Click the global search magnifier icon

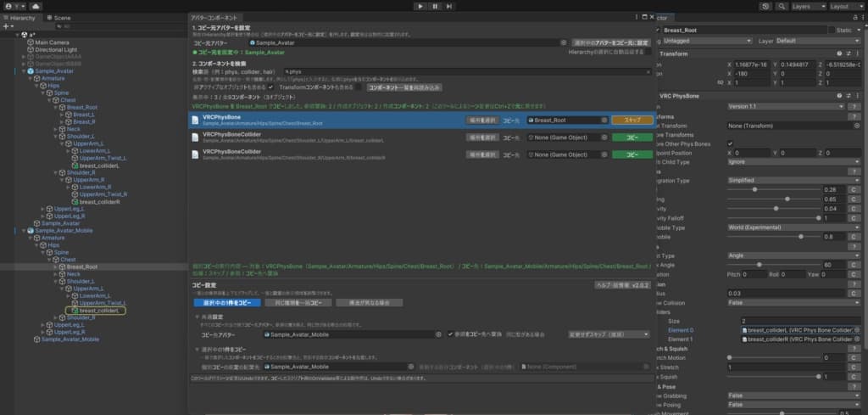tap(781, 6)
